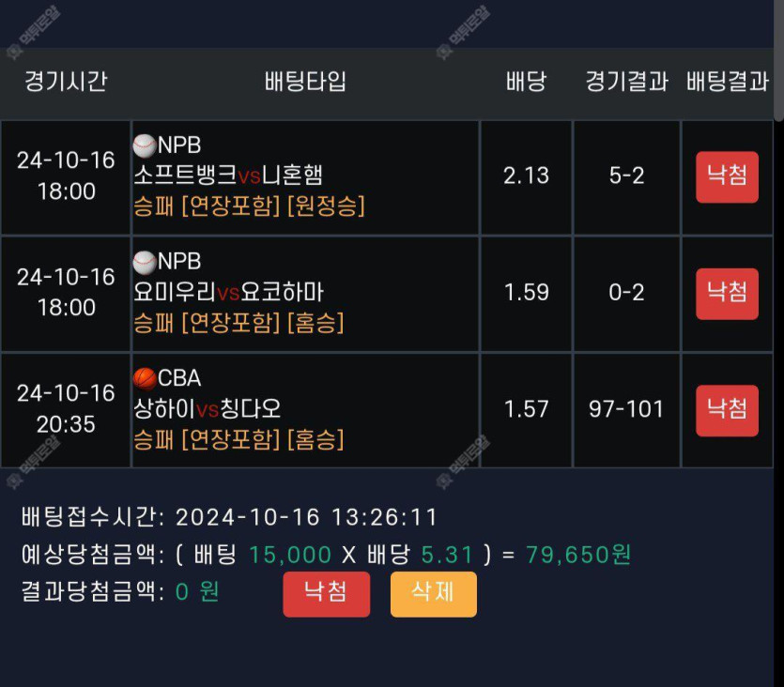Click the 낙첨 badge for 상하이 vs 칭다오
Image resolution: width=784 pixels, height=687 pixels.
click(x=727, y=411)
